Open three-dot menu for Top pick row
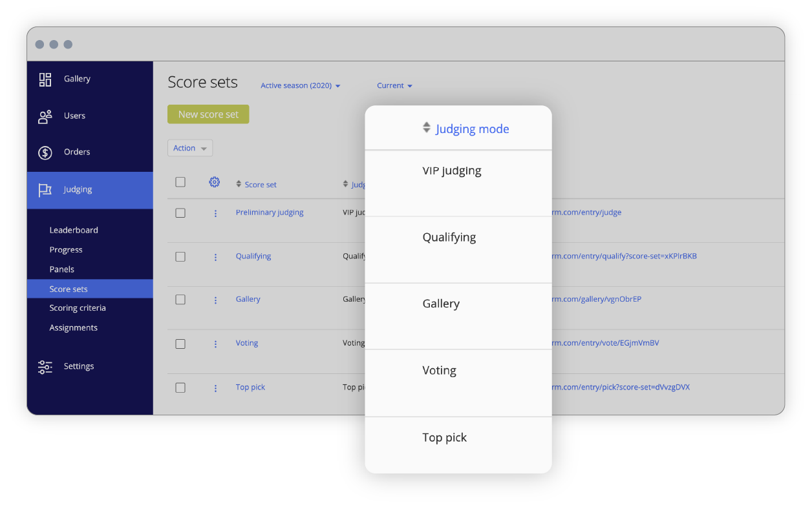Image resolution: width=812 pixels, height=509 pixels. (x=215, y=388)
